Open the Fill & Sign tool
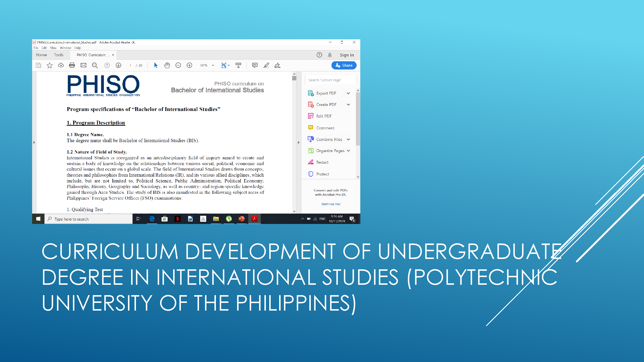This screenshot has width=644, height=362. (x=277, y=65)
